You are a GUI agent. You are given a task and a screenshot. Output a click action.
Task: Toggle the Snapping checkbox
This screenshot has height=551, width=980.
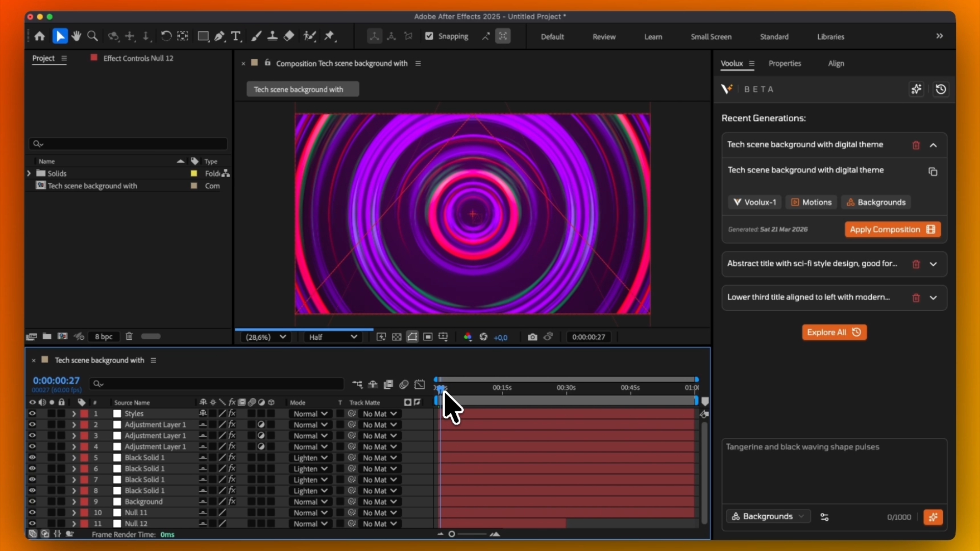pos(429,36)
